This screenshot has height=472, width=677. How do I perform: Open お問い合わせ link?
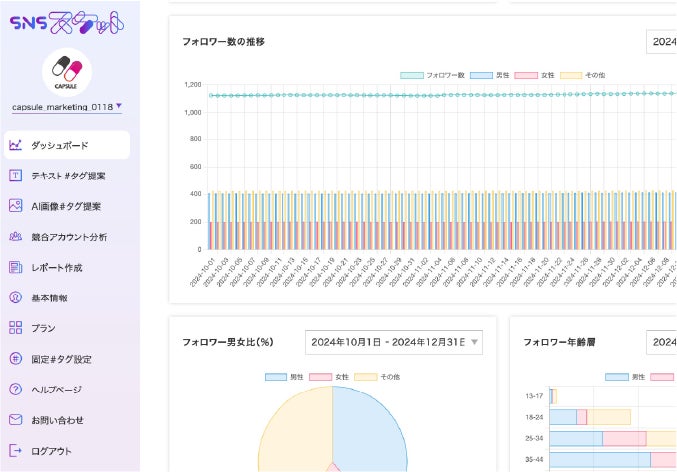click(57, 420)
